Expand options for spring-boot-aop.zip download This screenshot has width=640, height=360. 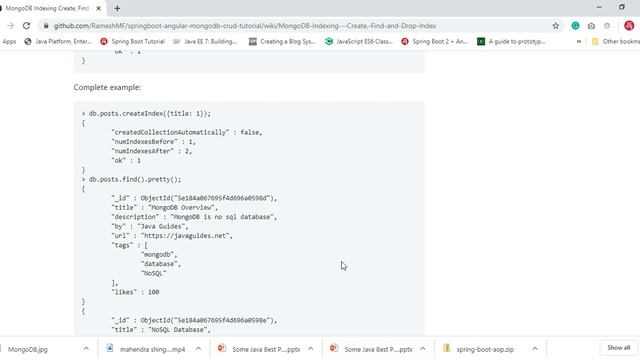point(535,349)
